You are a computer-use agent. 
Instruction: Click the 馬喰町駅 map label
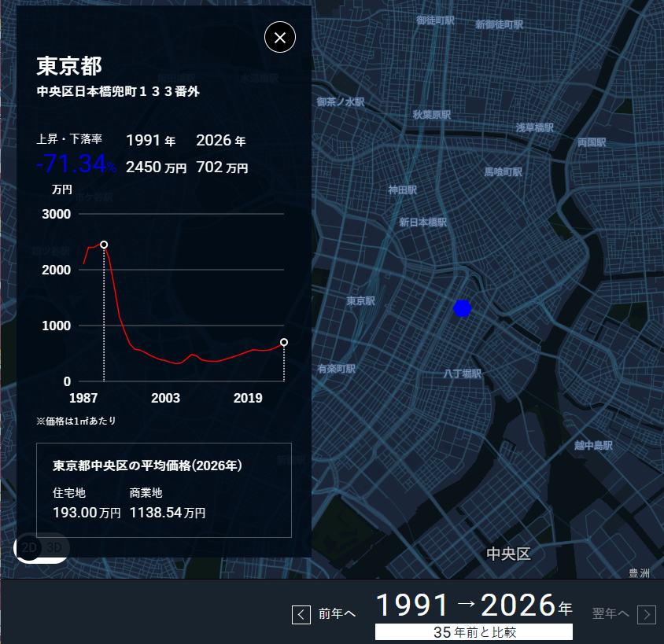[x=503, y=171]
